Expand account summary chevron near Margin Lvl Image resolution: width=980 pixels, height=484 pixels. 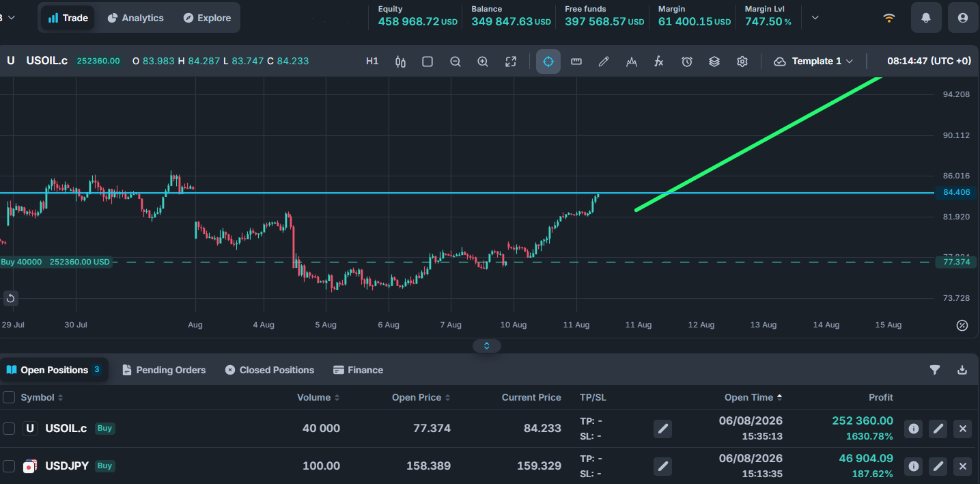coord(815,18)
